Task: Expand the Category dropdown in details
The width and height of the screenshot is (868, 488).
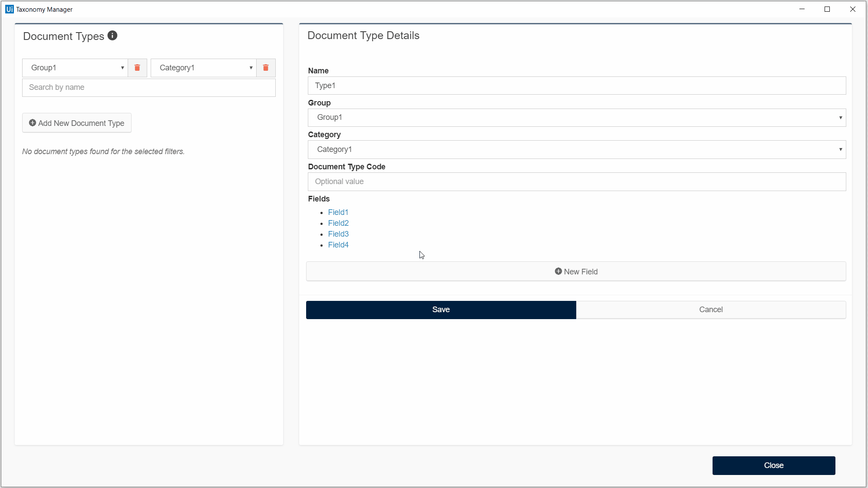Action: coord(577,149)
